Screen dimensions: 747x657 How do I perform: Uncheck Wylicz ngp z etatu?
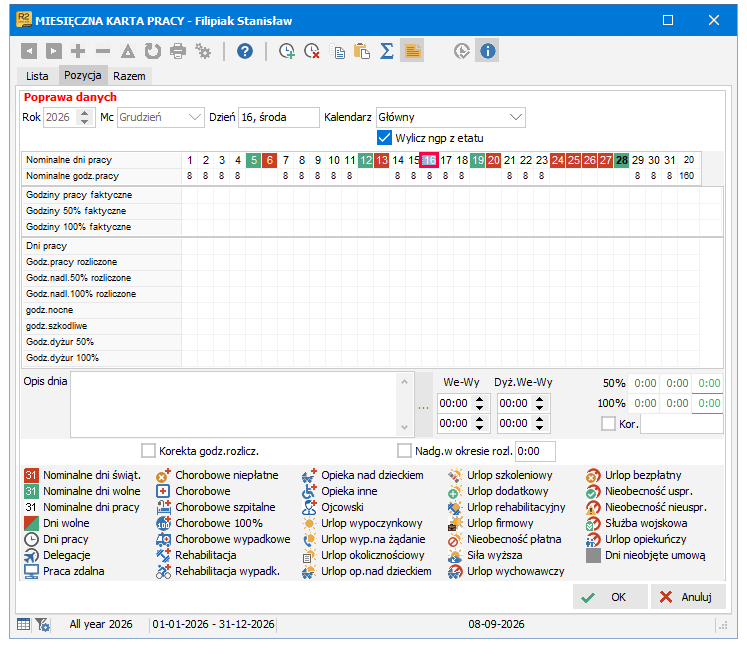(384, 138)
